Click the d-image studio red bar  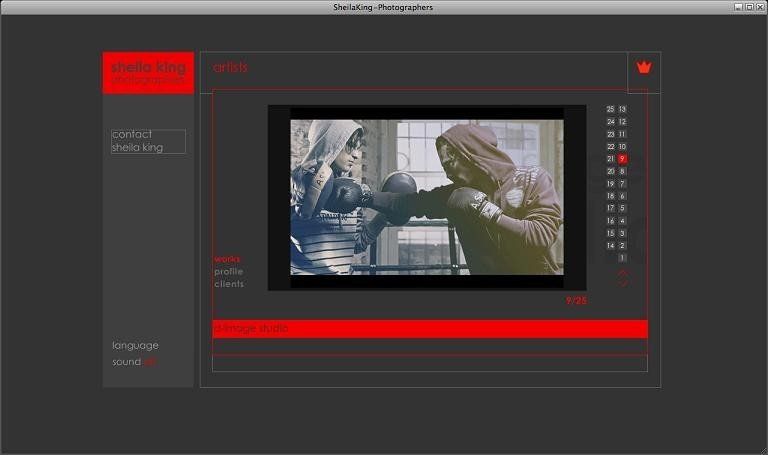[429, 329]
